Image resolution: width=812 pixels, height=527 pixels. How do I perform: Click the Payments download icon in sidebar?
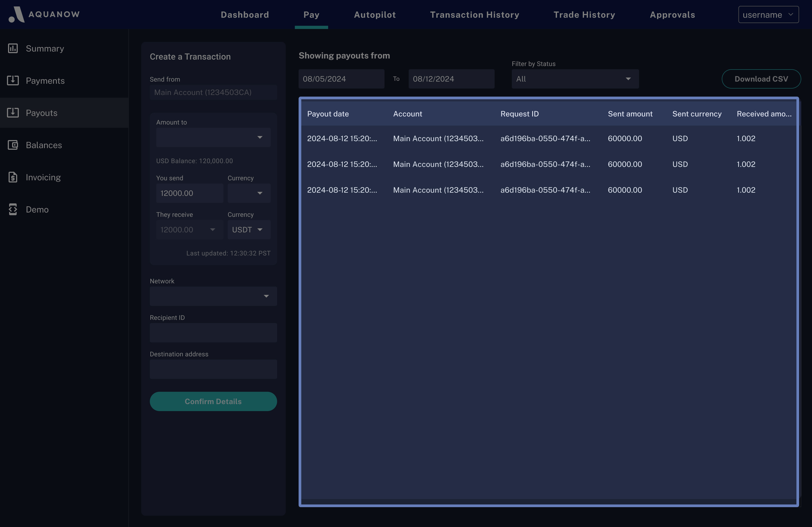[13, 80]
